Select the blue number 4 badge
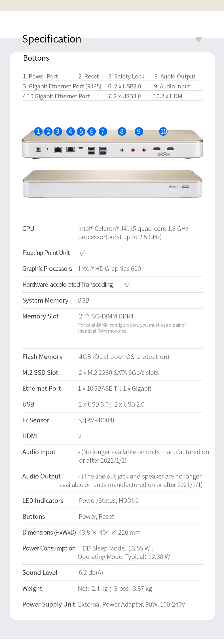224x644 pixels. 71,131
